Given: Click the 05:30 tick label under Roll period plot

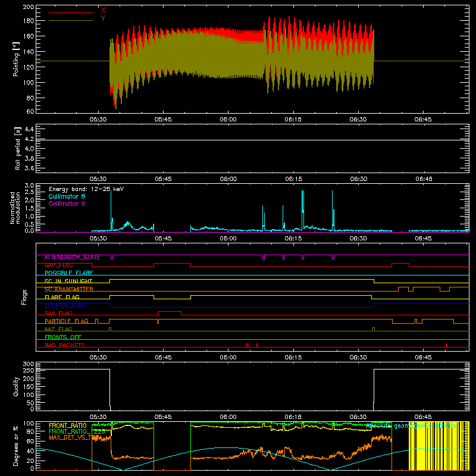Looking at the screenshot, I should pos(98,179).
